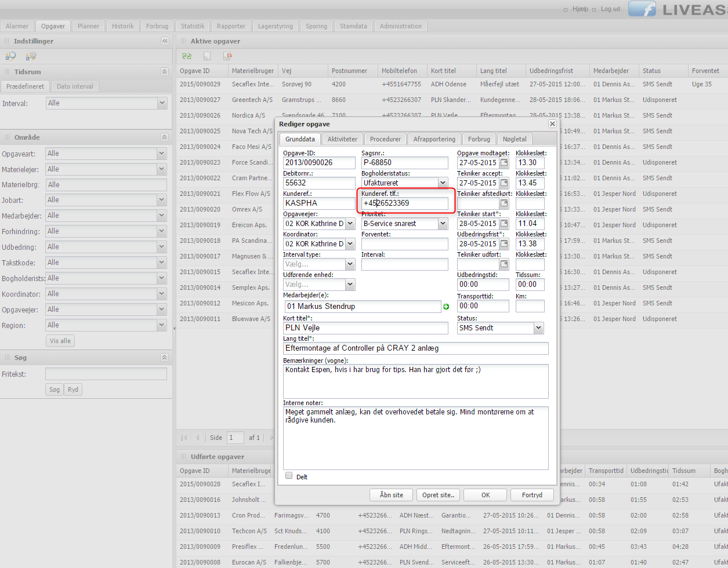The height and width of the screenshot is (568, 728).
Task: Expand the Prioritet dropdown
Action: click(x=443, y=223)
